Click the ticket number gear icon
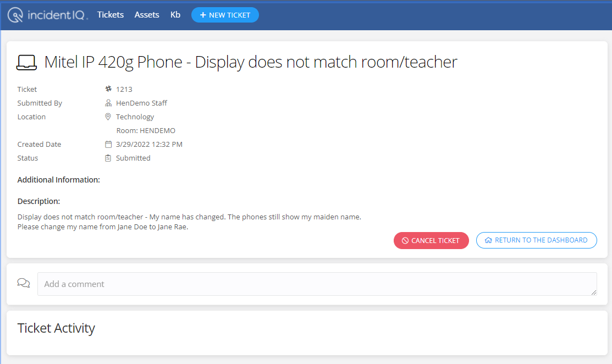The image size is (612, 364). [x=108, y=89]
